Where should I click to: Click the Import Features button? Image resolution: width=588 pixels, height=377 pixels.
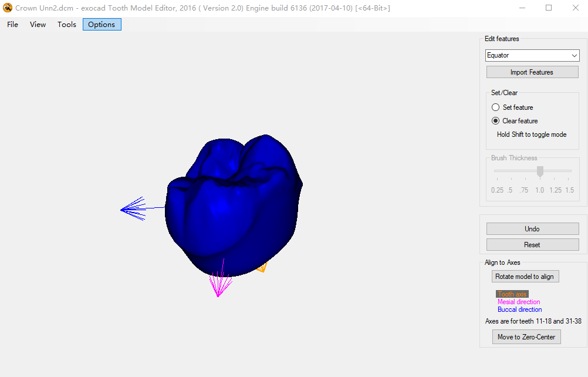[x=532, y=71]
